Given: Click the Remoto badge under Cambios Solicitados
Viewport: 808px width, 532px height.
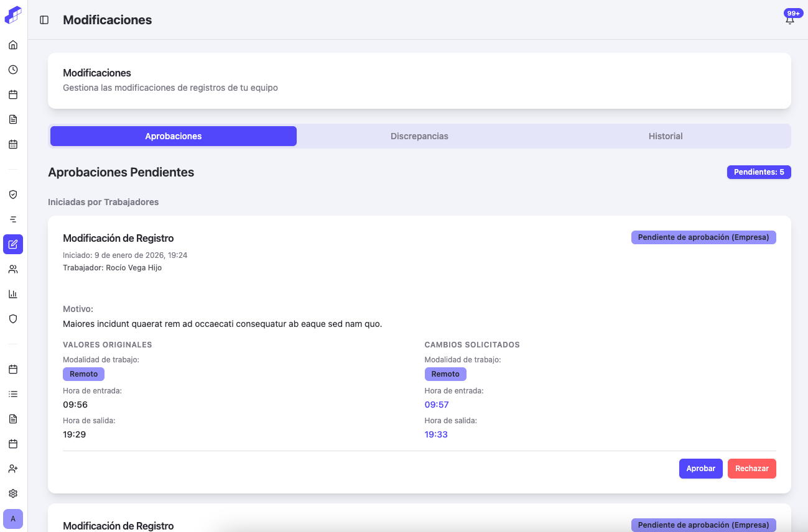Looking at the screenshot, I should coord(445,374).
